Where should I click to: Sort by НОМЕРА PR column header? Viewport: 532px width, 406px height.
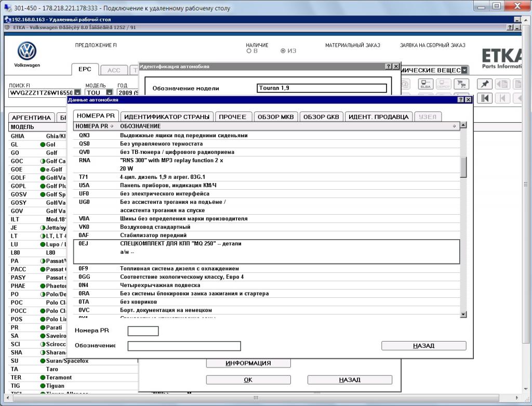95,126
